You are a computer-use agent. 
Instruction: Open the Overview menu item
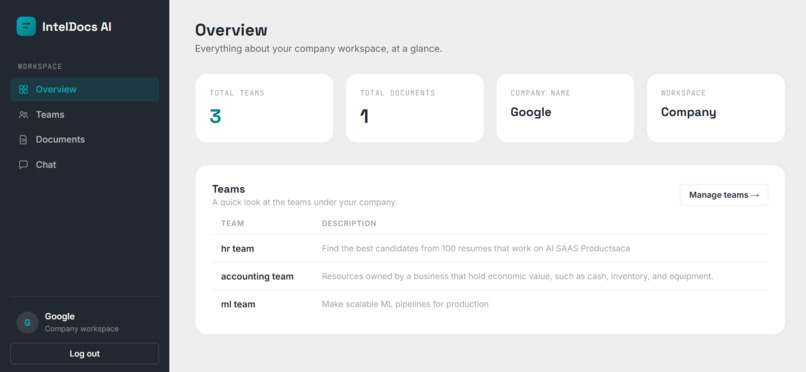click(x=85, y=89)
